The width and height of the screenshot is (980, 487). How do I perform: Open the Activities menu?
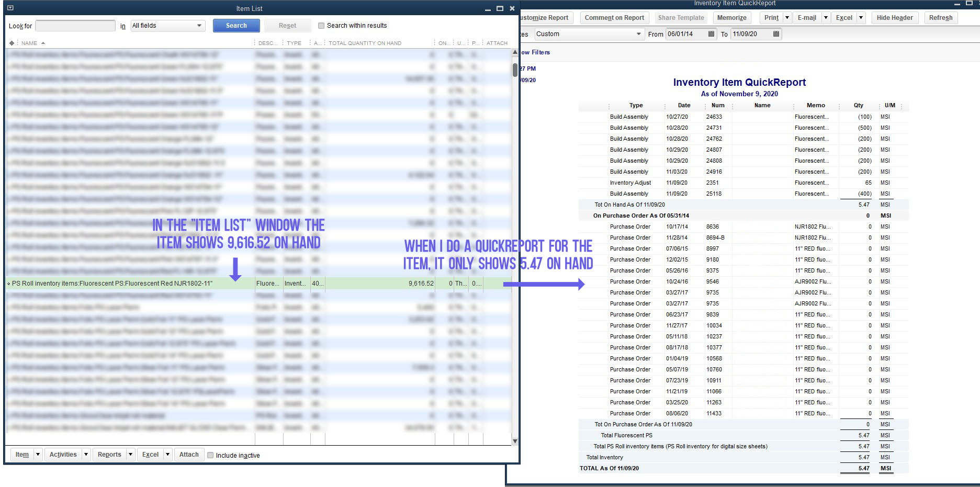tap(62, 454)
